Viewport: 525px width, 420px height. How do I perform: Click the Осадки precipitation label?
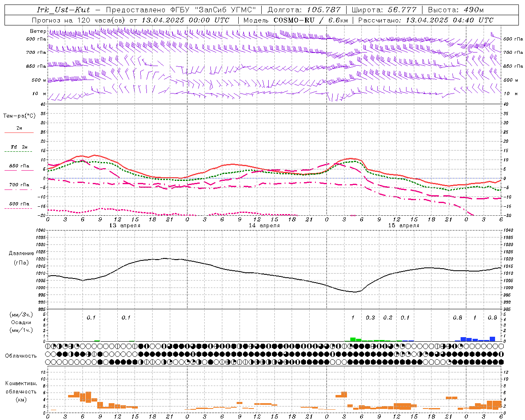point(21,322)
